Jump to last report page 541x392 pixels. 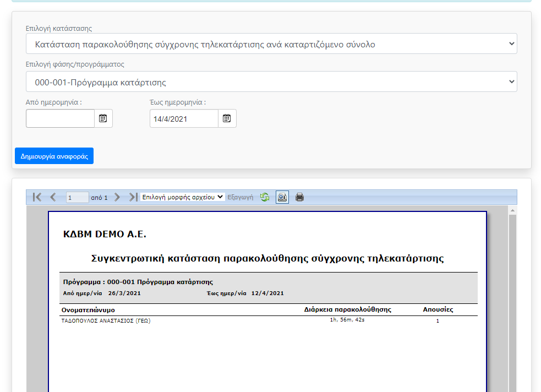[x=133, y=197]
